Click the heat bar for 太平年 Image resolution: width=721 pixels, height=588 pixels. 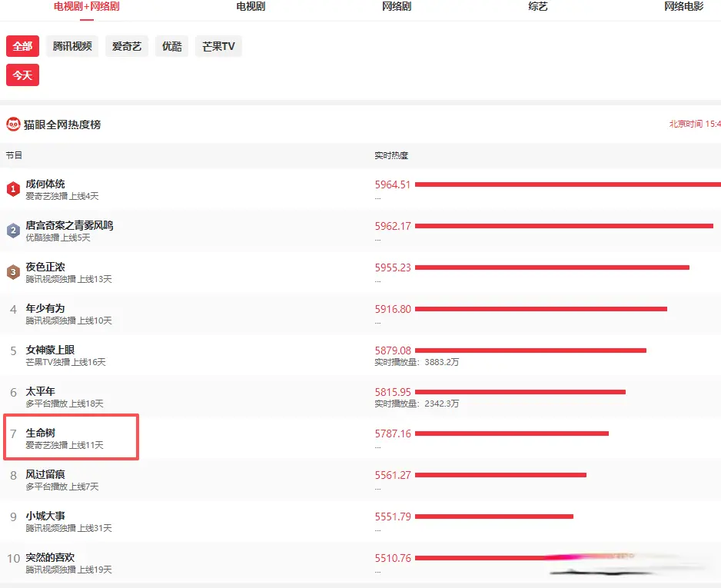coord(520,392)
